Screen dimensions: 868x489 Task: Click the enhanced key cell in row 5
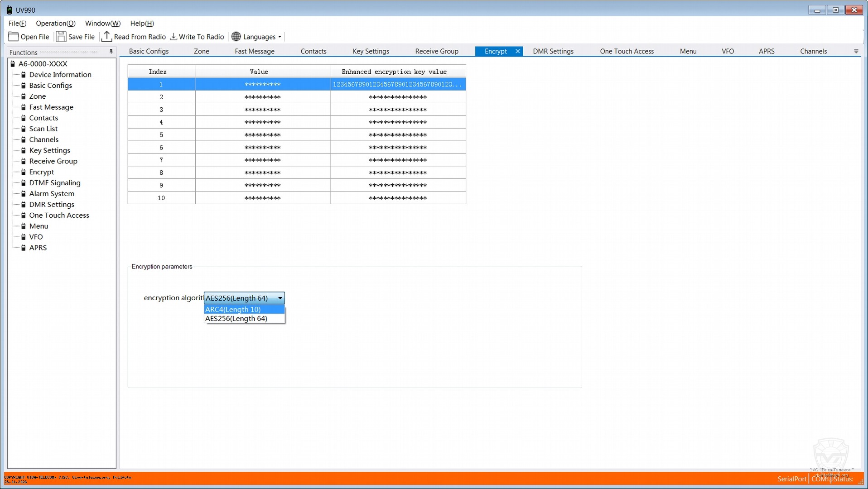tap(398, 135)
